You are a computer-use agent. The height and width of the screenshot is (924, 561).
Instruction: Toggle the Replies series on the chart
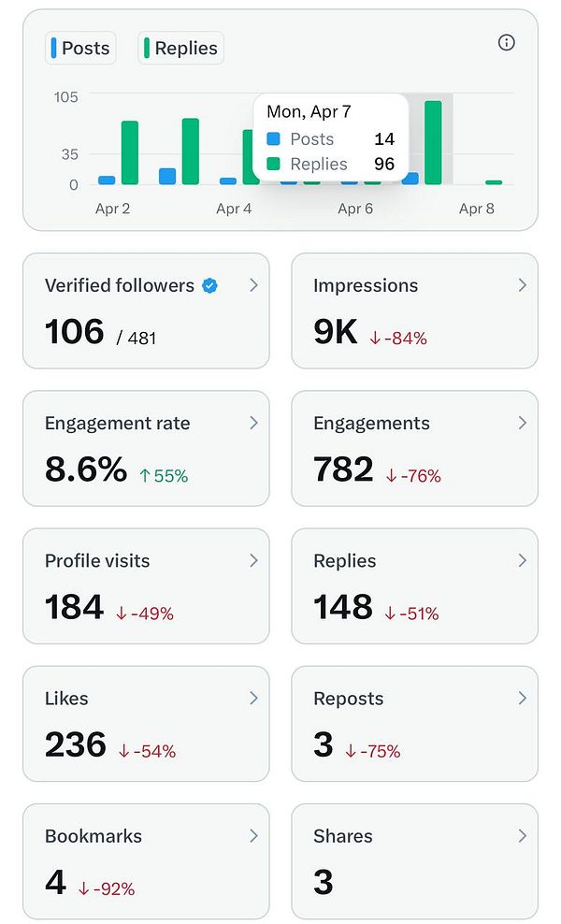[x=180, y=48]
